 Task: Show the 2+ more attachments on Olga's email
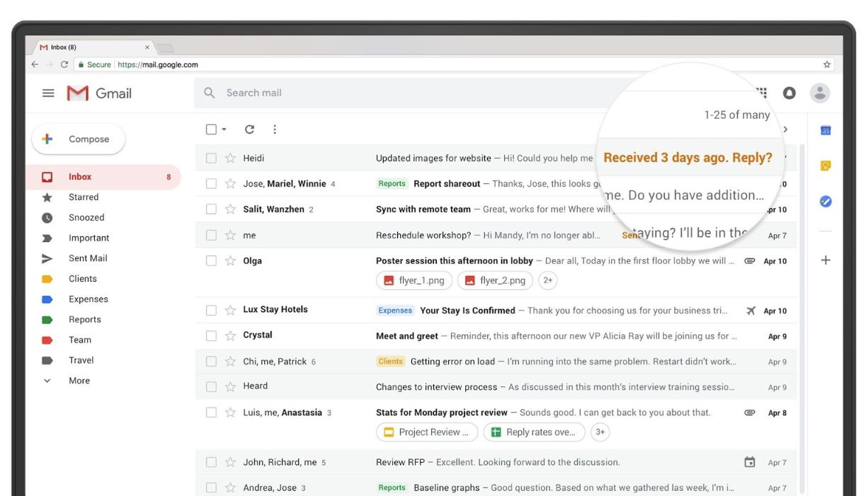point(547,280)
